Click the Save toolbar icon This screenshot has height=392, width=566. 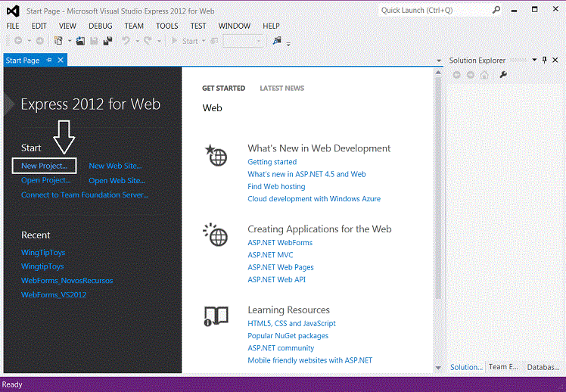click(94, 41)
